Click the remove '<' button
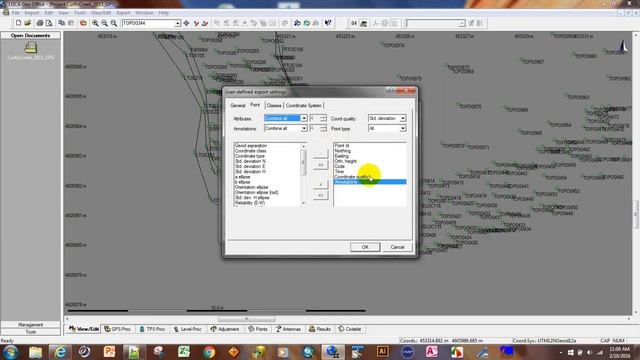 coord(321,185)
